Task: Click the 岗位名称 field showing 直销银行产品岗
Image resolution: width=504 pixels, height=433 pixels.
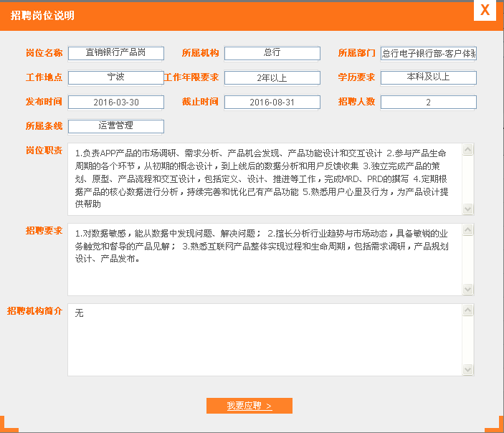Action: point(115,53)
